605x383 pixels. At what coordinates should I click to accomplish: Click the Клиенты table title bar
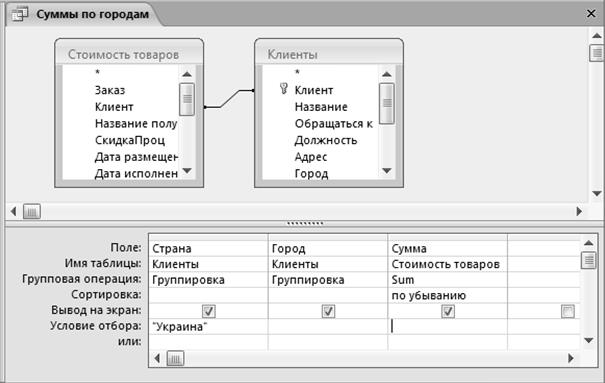pos(329,54)
